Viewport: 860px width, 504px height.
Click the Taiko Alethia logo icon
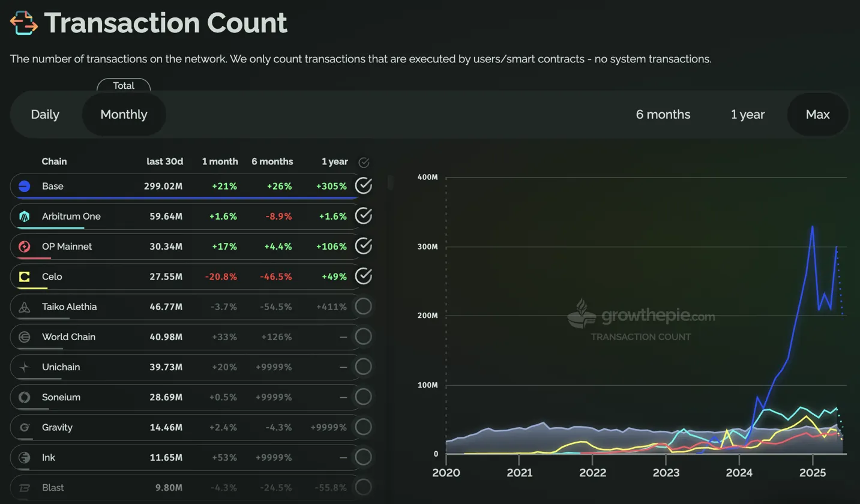(x=25, y=307)
